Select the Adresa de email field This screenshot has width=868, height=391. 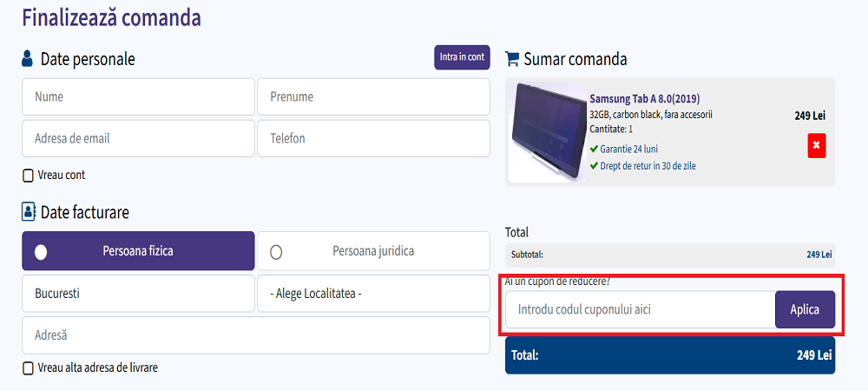(138, 139)
